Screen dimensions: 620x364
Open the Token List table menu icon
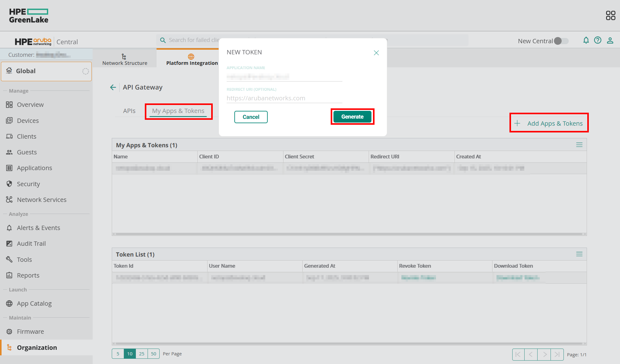pos(579,254)
